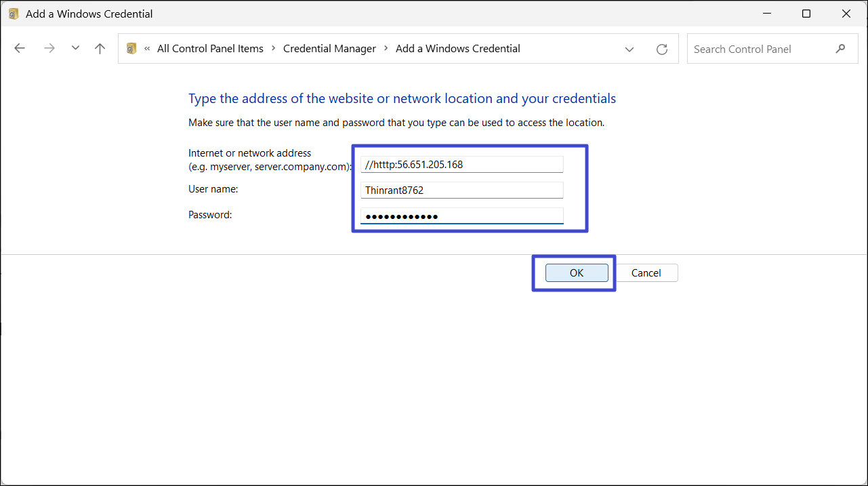Click the search magnifier icon
Image resolution: width=868 pixels, height=486 pixels.
pyautogui.click(x=841, y=49)
